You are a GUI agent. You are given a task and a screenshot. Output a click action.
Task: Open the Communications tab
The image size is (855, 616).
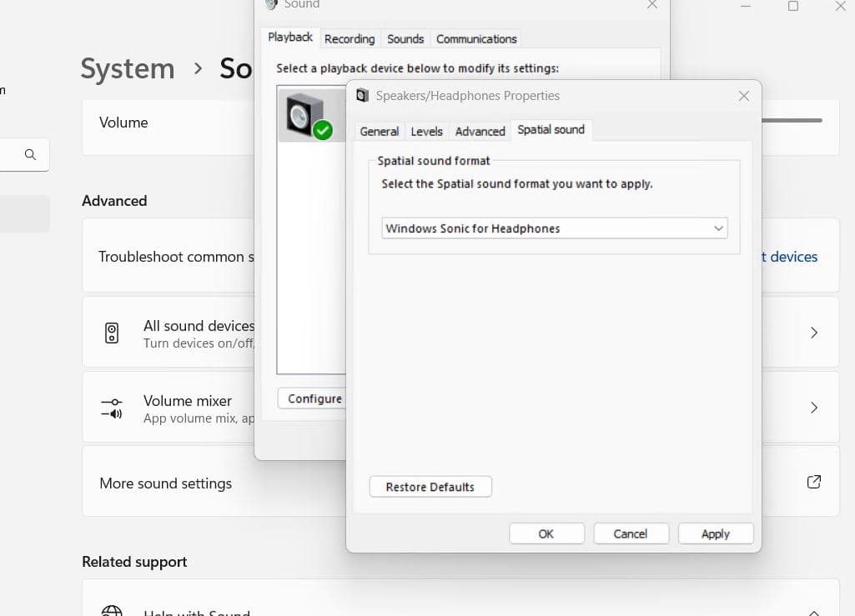476,39
